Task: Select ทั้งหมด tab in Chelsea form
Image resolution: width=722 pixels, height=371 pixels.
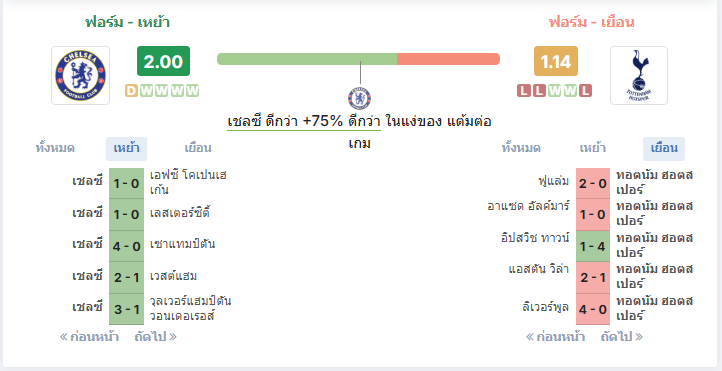Action: click(55, 149)
